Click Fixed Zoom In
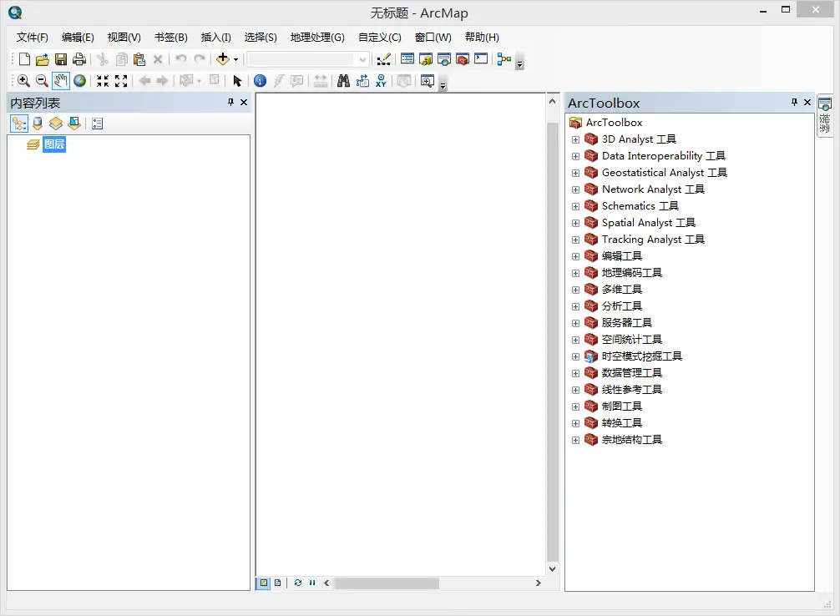The height and width of the screenshot is (616, 840). 103,81
